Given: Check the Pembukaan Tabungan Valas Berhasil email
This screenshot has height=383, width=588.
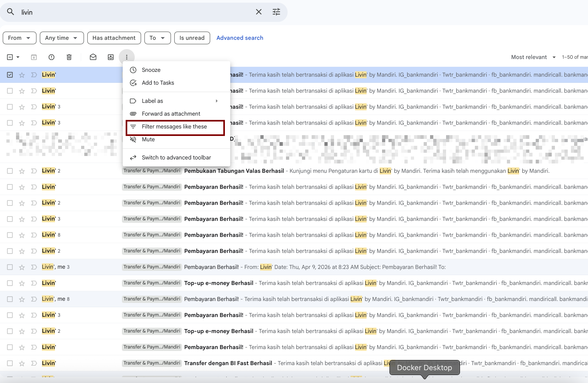Looking at the screenshot, I should (10, 171).
